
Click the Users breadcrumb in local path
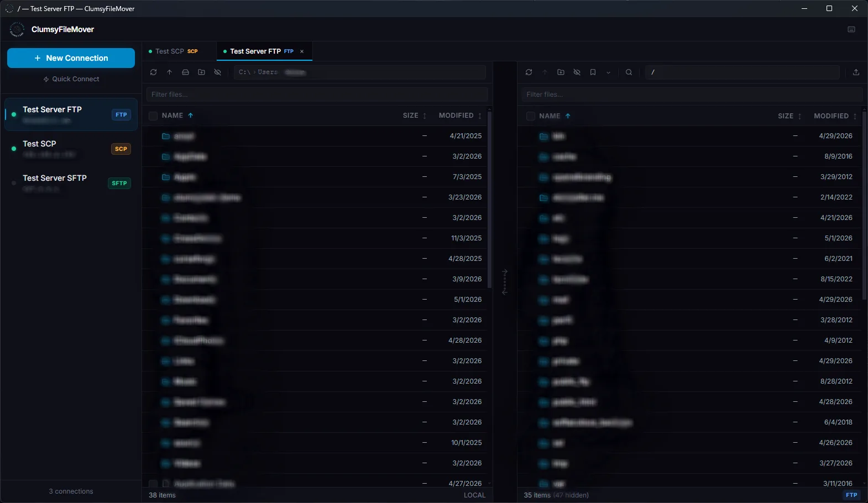268,72
